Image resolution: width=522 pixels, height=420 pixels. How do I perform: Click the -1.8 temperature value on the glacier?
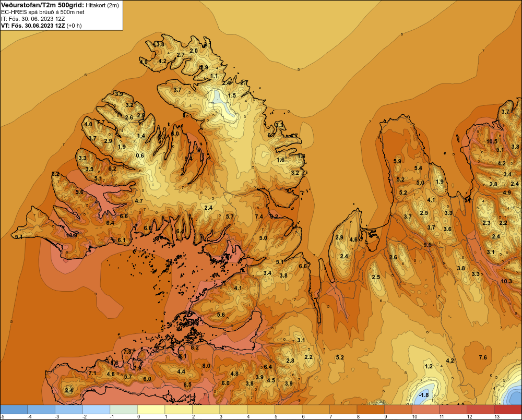pos(424,395)
